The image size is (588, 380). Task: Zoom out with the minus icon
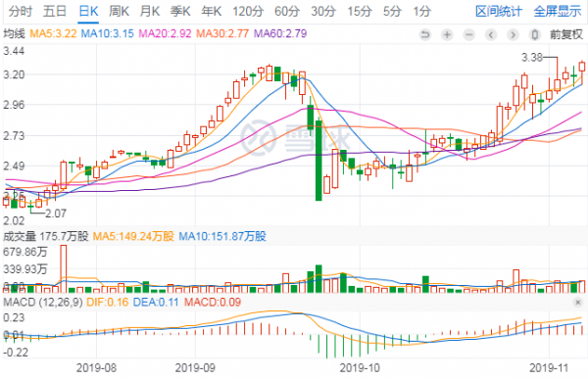(x=468, y=35)
